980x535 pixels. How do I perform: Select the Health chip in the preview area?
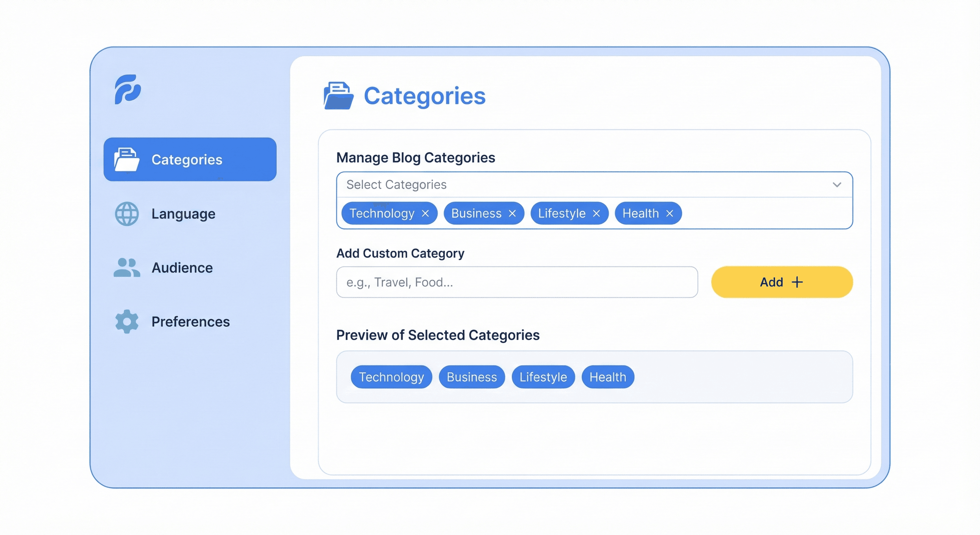[607, 377]
